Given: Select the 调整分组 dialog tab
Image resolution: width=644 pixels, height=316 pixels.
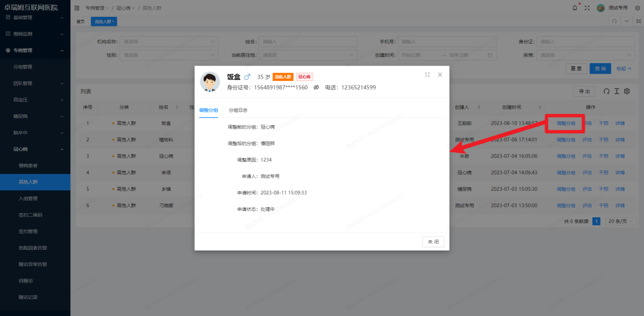Looking at the screenshot, I should pos(208,110).
